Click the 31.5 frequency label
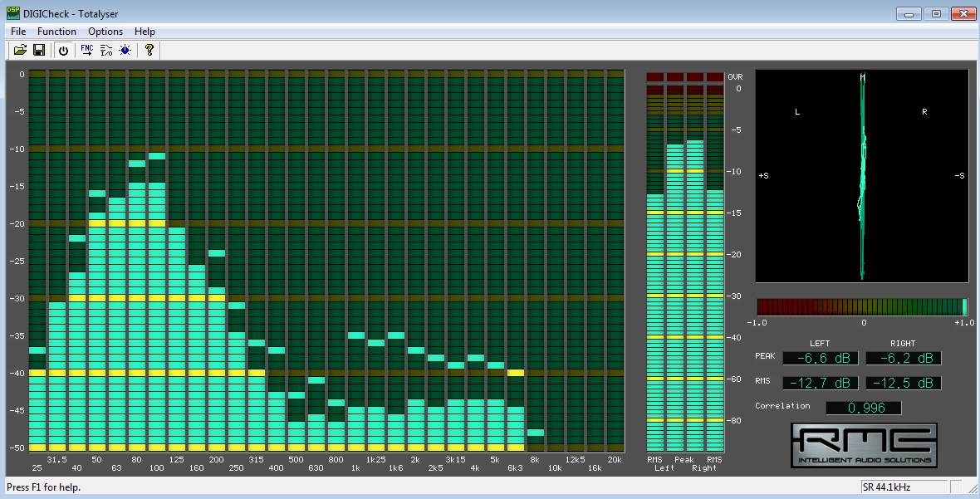 tap(56, 460)
